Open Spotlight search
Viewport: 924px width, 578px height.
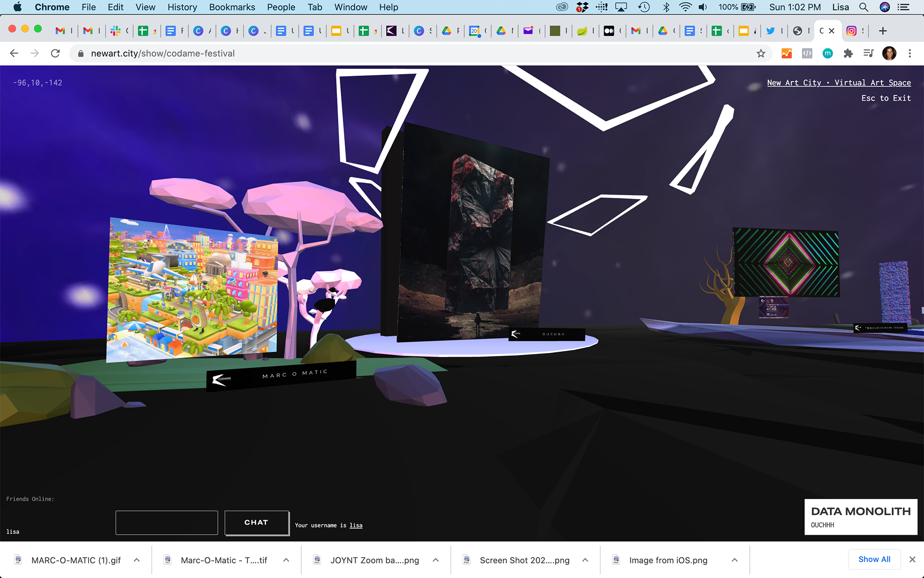pyautogui.click(x=864, y=7)
